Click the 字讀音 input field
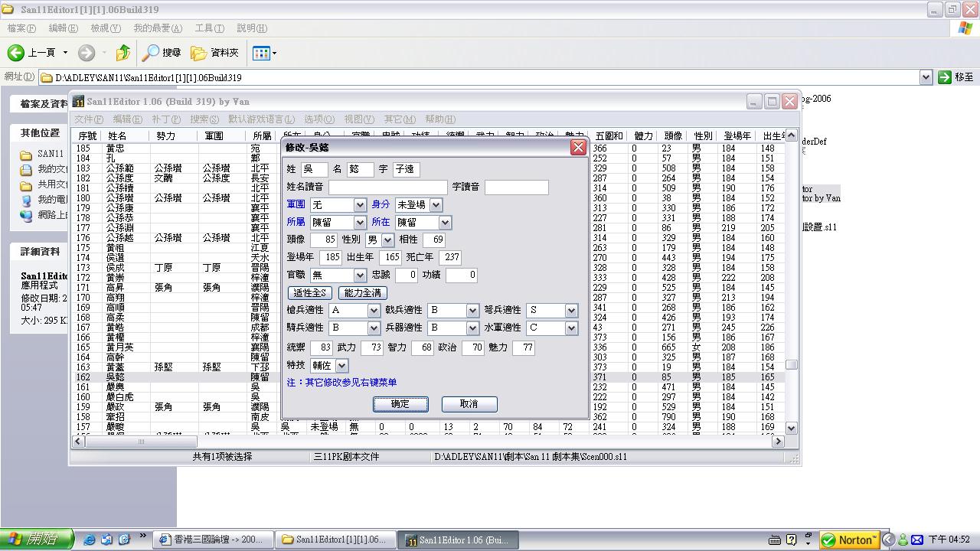980x551 pixels. 517,187
